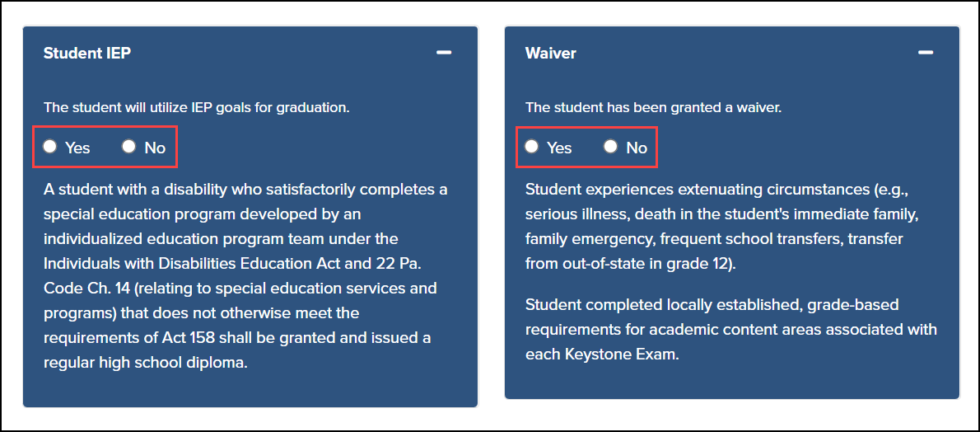The image size is (980, 432).
Task: Select Yes radio circle for granted waiver
Action: pyautogui.click(x=532, y=147)
